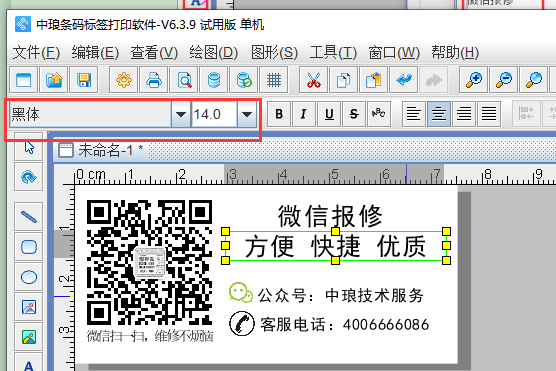Click the greyed align objects icon
This screenshot has height=371, width=556.
click(526, 114)
